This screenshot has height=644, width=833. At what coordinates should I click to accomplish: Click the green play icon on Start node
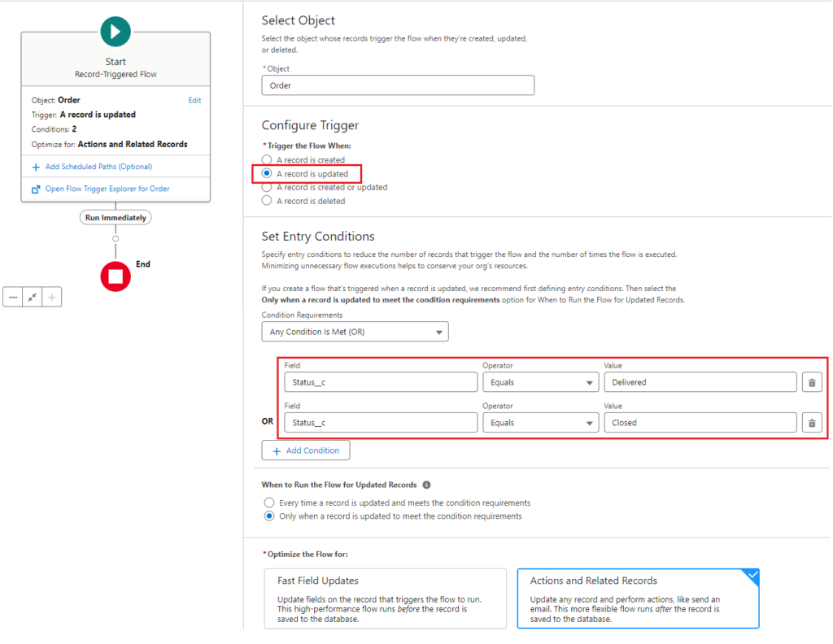coord(115,31)
